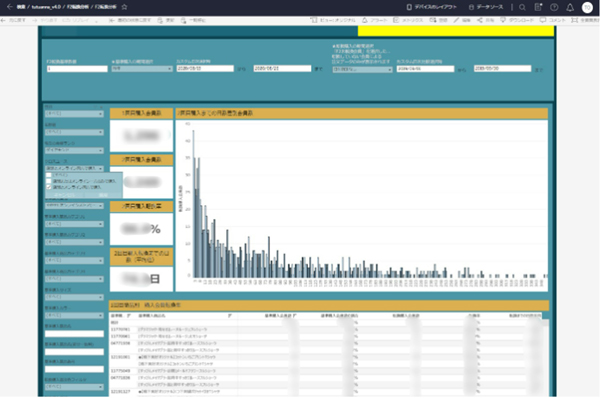This screenshot has height=398, width=600.
Task: Click the Apply button in the filter popup
Action: 103,195
